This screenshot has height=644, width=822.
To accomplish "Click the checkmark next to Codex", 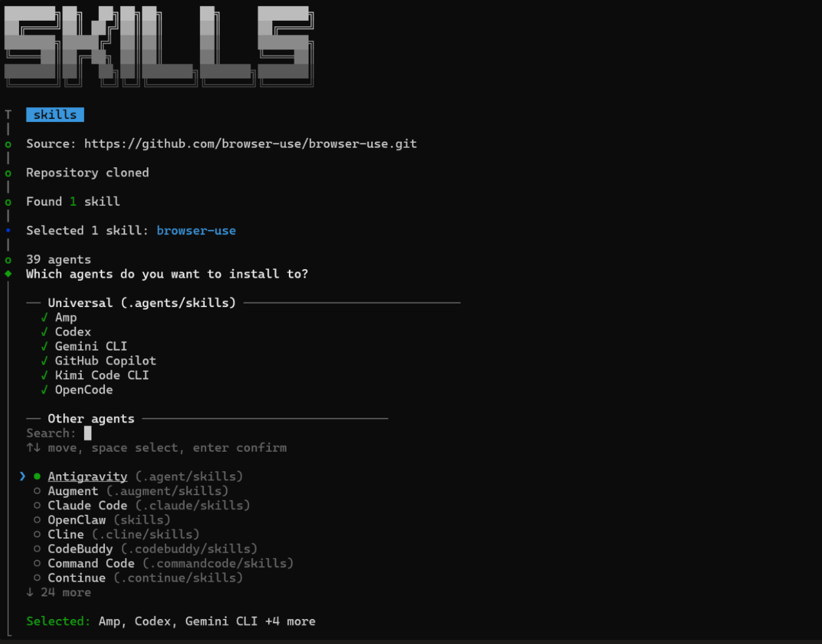I will pyautogui.click(x=44, y=332).
